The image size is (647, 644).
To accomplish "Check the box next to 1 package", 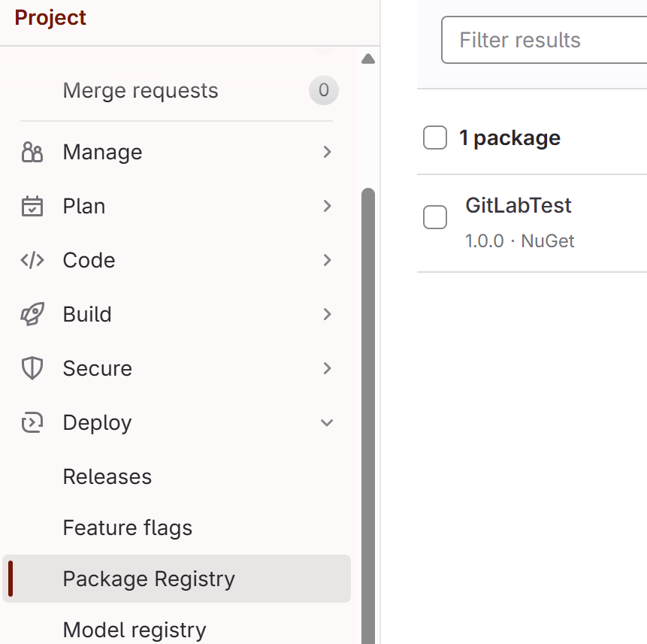I will [434, 138].
